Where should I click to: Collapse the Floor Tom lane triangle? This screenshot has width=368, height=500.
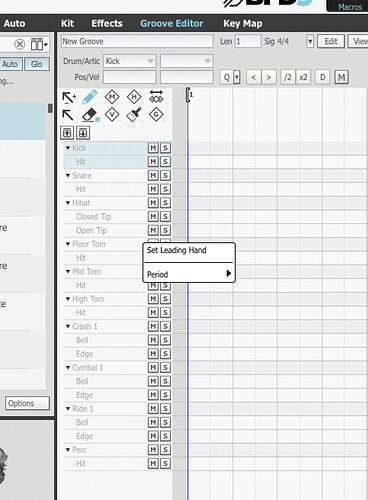click(68, 244)
